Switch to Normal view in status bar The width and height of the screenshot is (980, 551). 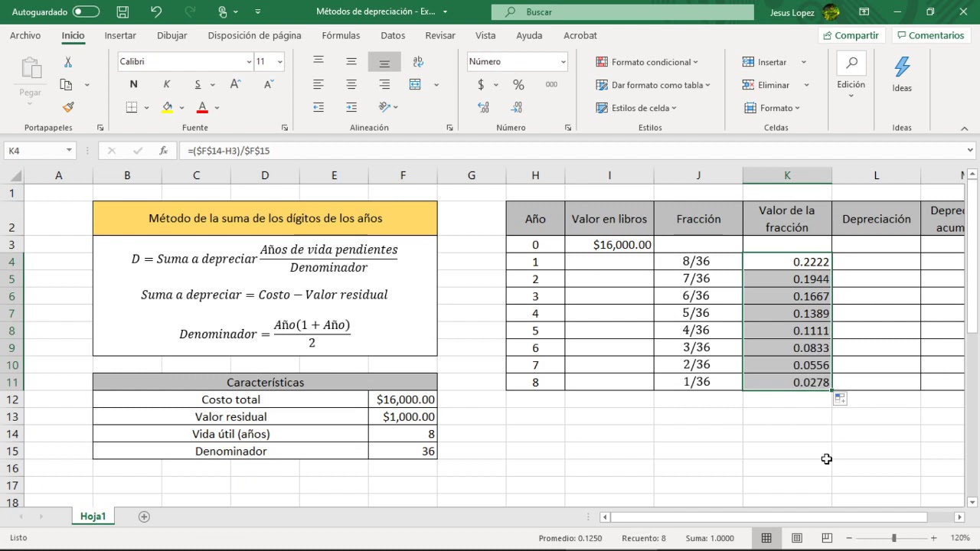(x=768, y=538)
